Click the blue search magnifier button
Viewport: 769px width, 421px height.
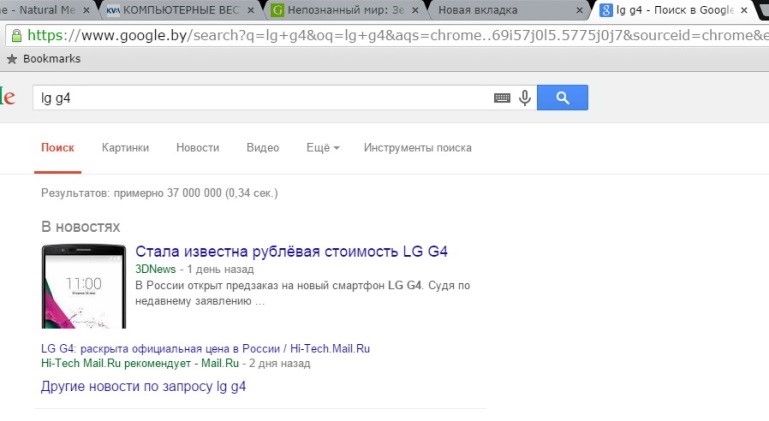pos(562,98)
